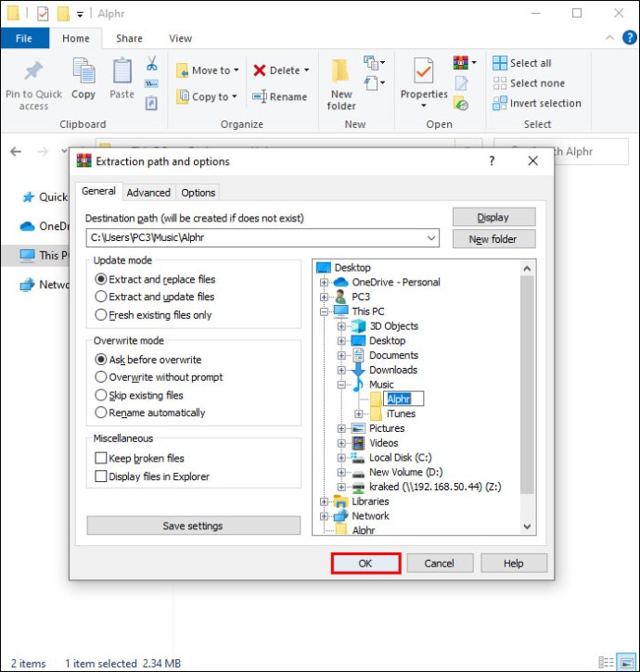Click the Cancel button
Image resolution: width=640 pixels, height=672 pixels.
point(440,564)
